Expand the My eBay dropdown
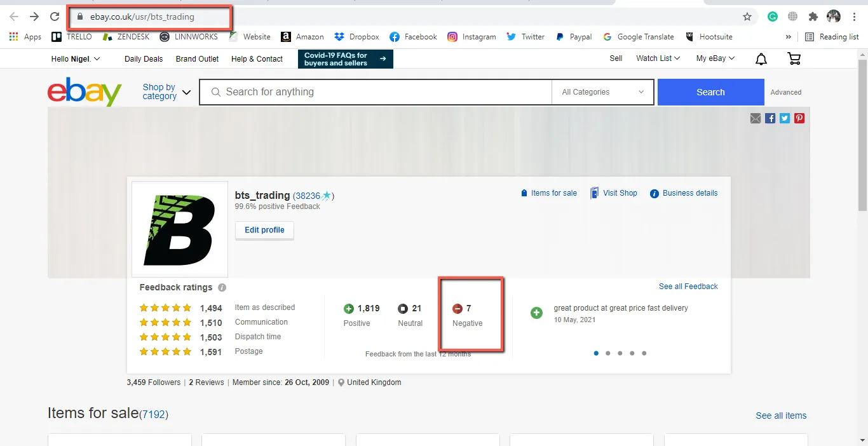Viewport: 868px width, 446px height. [715, 58]
